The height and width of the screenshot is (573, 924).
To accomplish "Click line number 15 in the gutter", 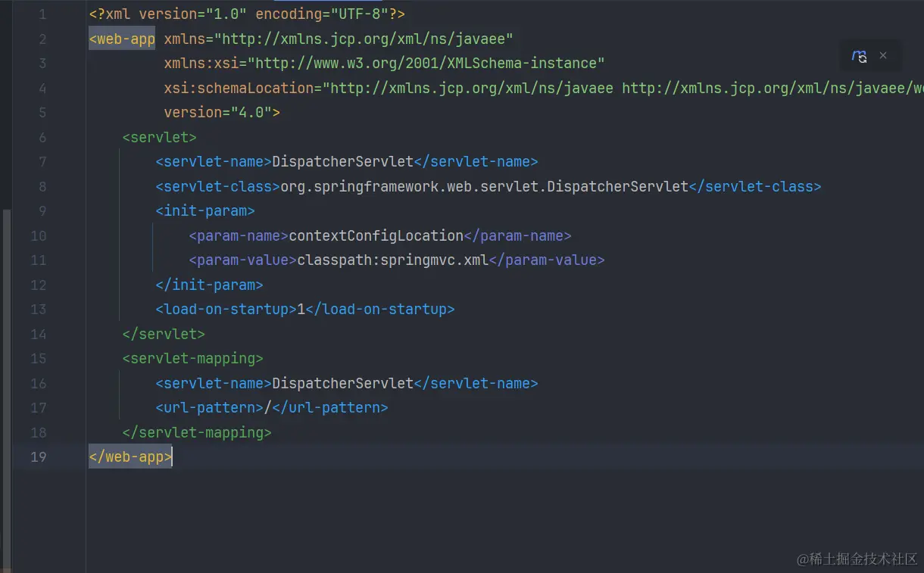I will click(38, 358).
